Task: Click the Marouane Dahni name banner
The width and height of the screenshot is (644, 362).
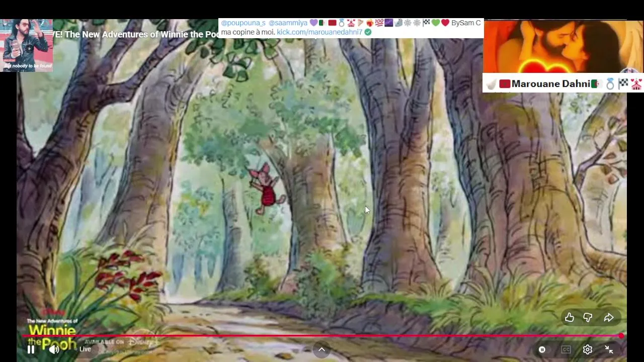Action: pyautogui.click(x=563, y=83)
